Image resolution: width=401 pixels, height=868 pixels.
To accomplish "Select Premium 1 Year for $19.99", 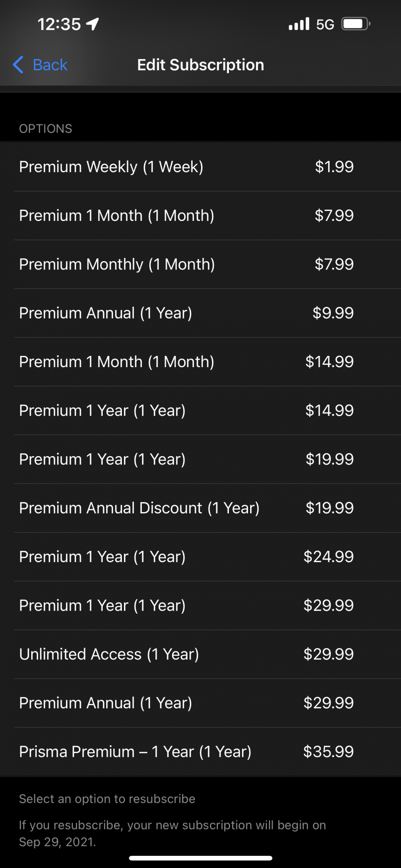I will point(200,459).
